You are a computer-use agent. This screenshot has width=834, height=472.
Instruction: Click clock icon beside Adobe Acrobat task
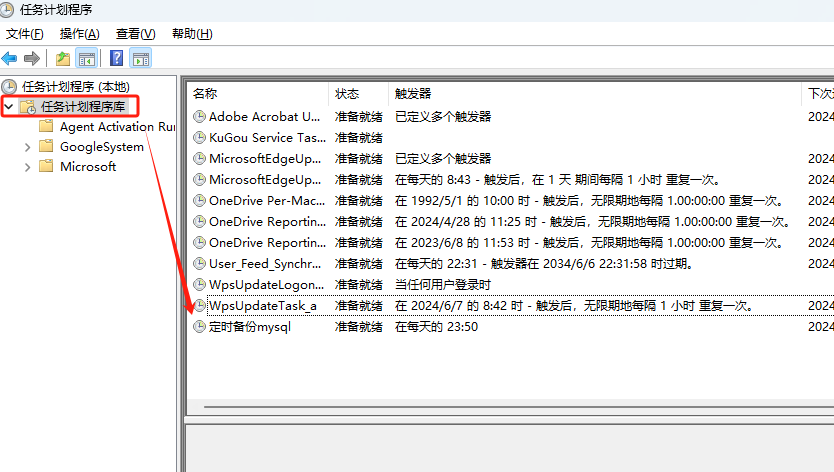tap(199, 117)
